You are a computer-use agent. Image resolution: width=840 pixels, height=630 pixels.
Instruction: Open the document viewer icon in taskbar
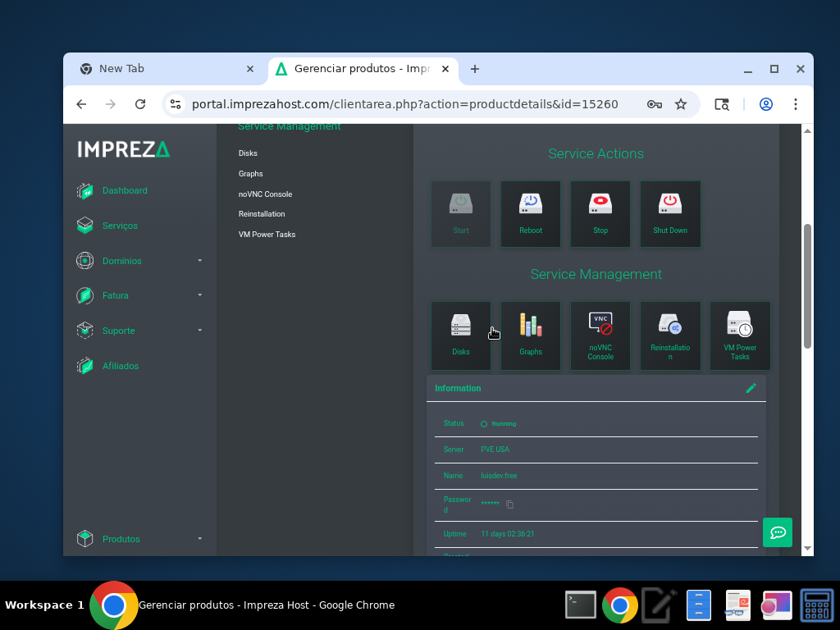(x=737, y=605)
